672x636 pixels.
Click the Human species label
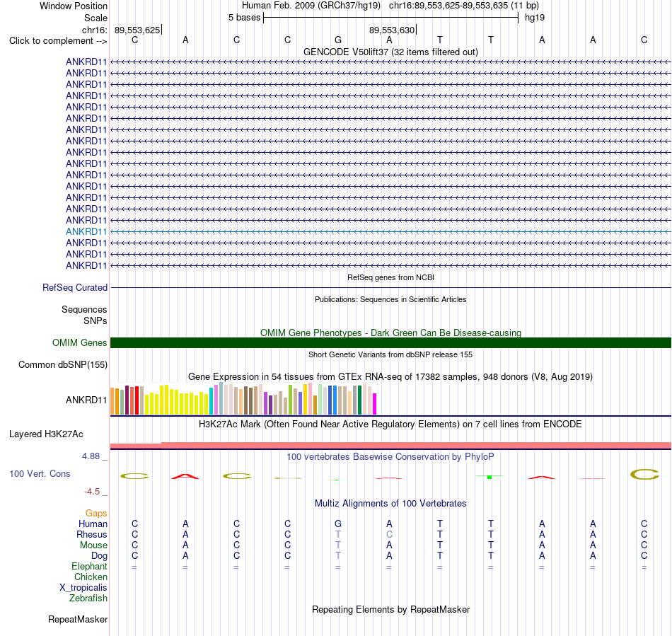coord(93,524)
